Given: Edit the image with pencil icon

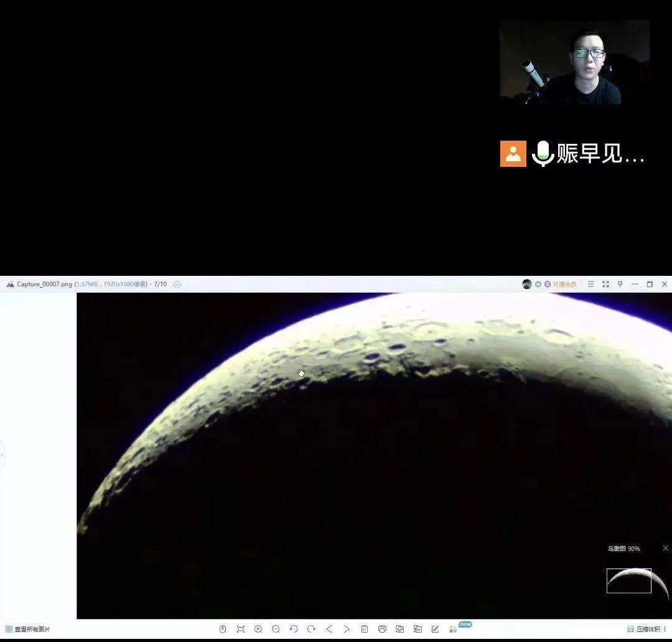Looking at the screenshot, I should coord(435,629).
